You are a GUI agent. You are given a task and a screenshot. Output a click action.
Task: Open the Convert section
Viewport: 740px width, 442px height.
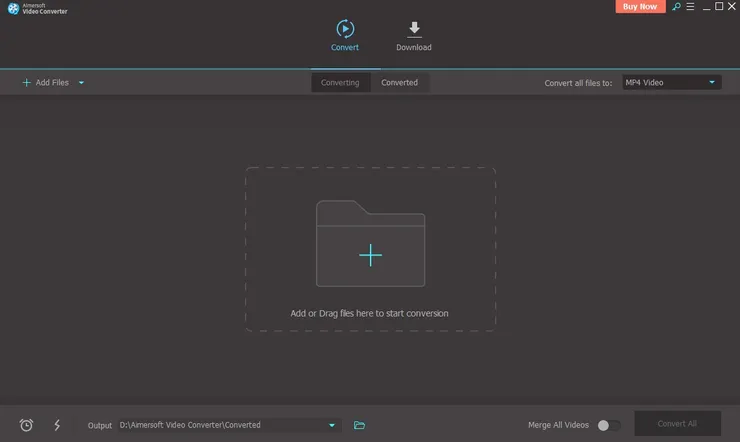click(x=345, y=35)
